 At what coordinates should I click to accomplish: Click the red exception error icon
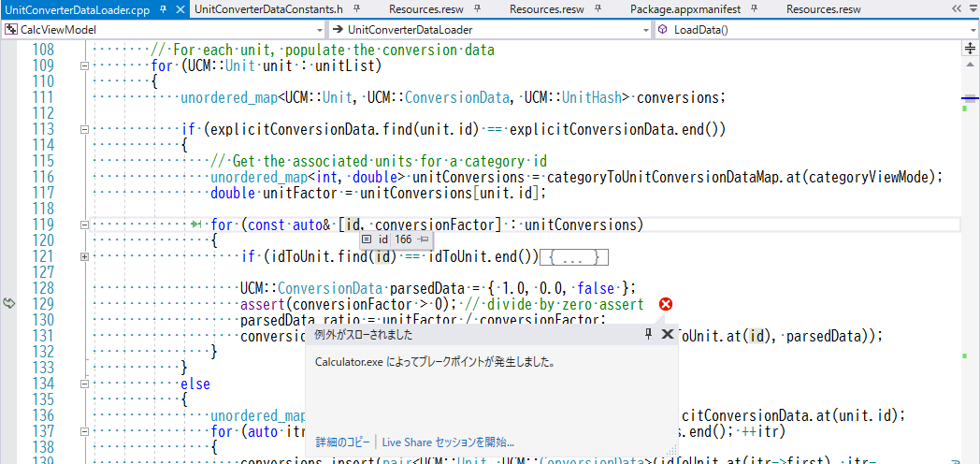(666, 304)
